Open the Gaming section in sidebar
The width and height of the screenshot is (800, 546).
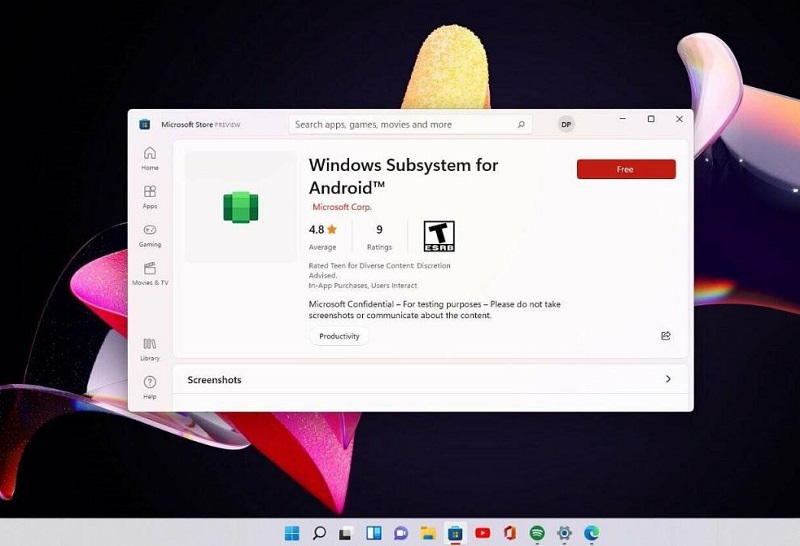(x=149, y=233)
